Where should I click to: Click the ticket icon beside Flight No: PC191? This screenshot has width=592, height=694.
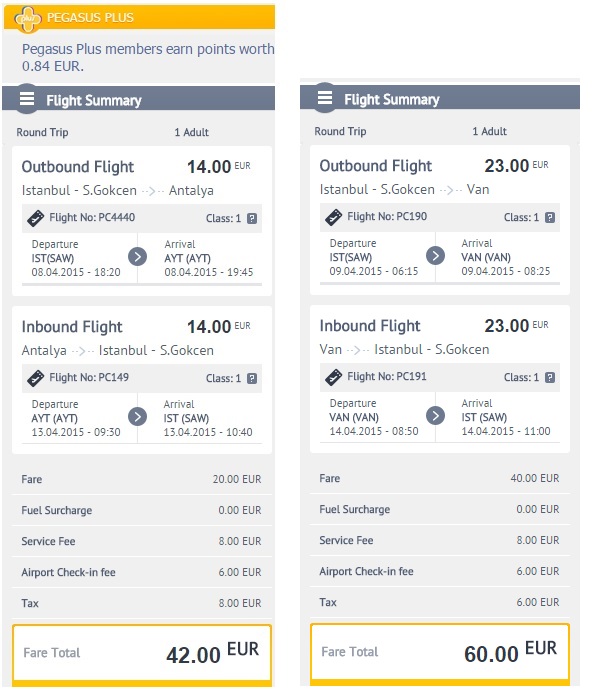pos(333,378)
